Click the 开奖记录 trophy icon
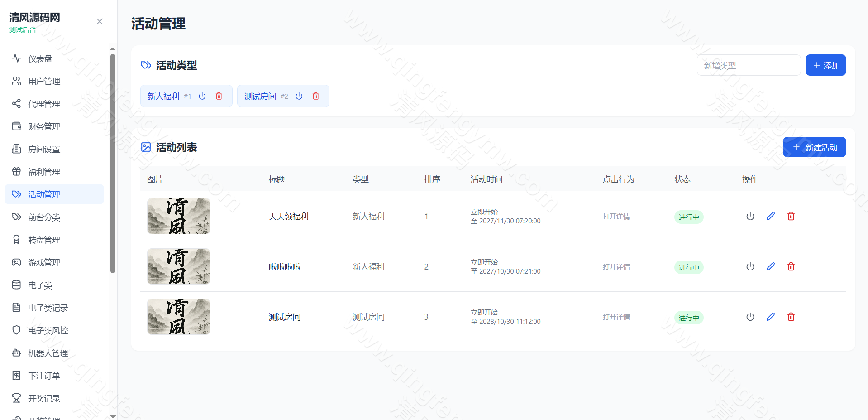The height and width of the screenshot is (420, 868). point(16,398)
